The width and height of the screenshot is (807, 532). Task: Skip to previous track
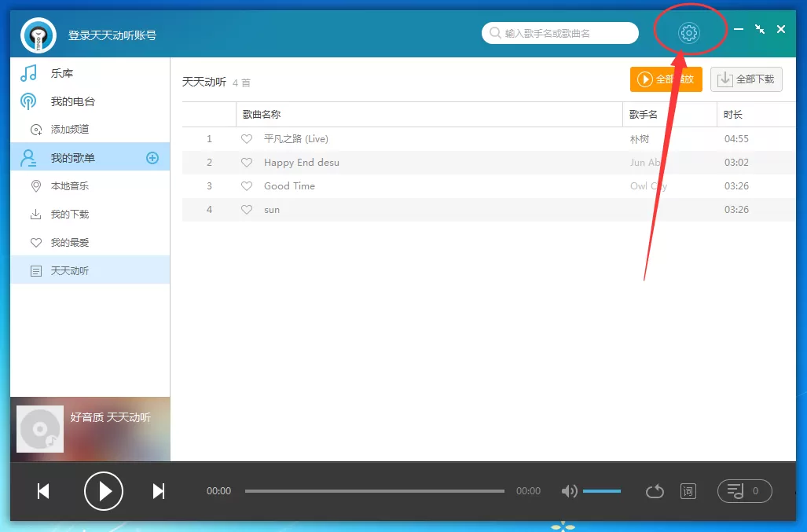[43, 491]
